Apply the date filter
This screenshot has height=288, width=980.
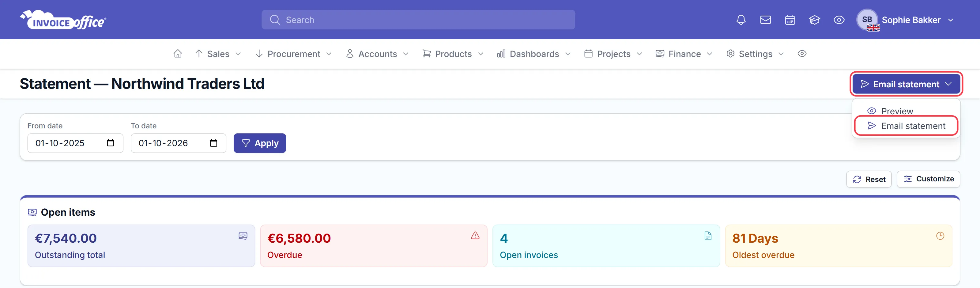coord(259,143)
